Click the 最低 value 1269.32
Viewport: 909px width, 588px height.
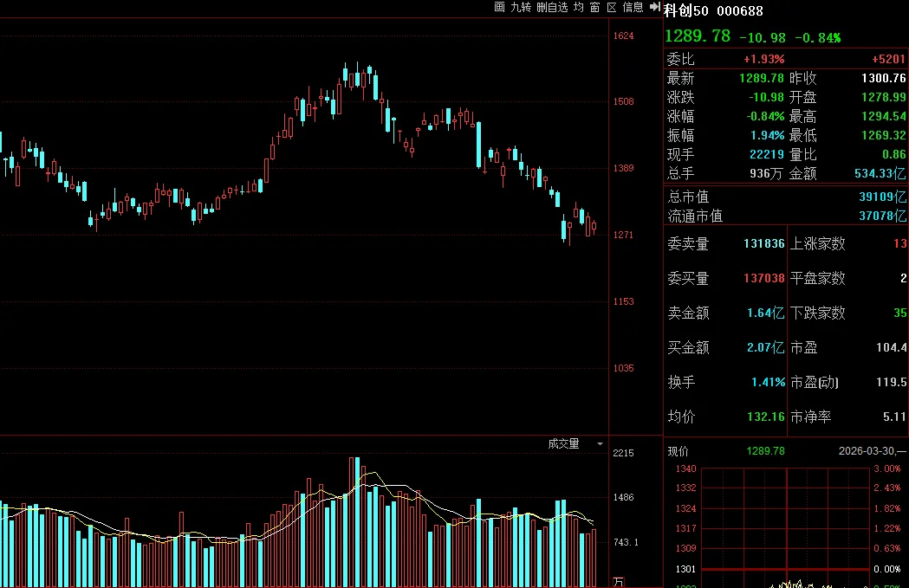pyautogui.click(x=884, y=136)
